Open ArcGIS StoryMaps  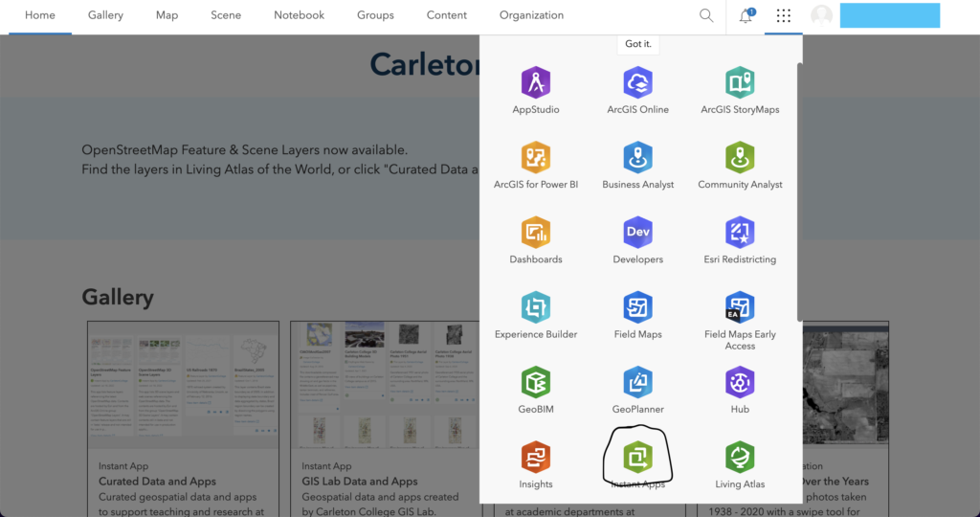point(740,91)
